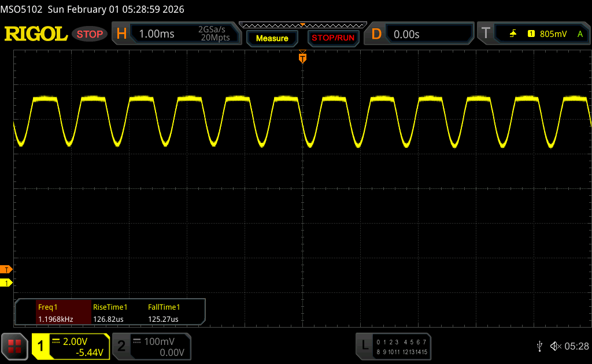Image resolution: width=592 pixels, height=364 pixels.
Task: Toggle acquisition with the STOP/RUN button
Action: pyautogui.click(x=332, y=38)
